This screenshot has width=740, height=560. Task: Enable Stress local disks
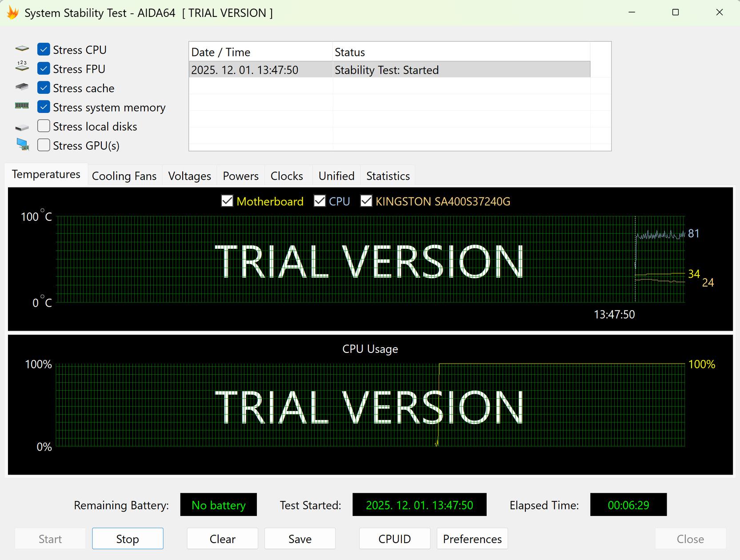point(44,126)
